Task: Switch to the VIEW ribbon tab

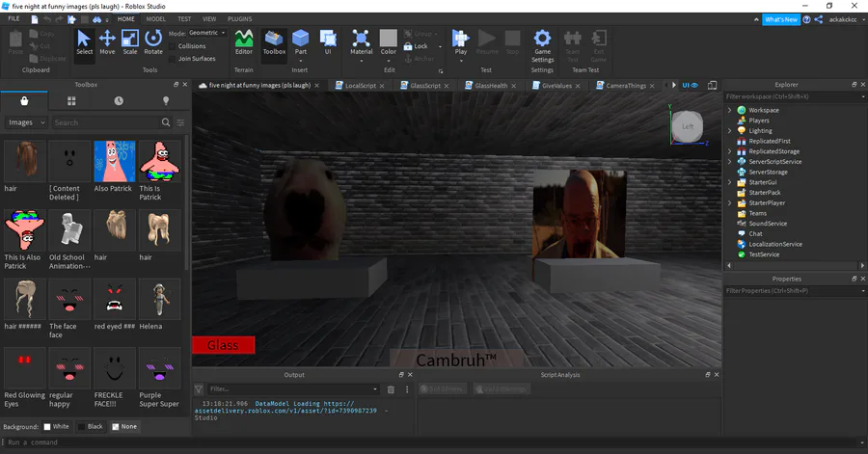Action: click(209, 19)
